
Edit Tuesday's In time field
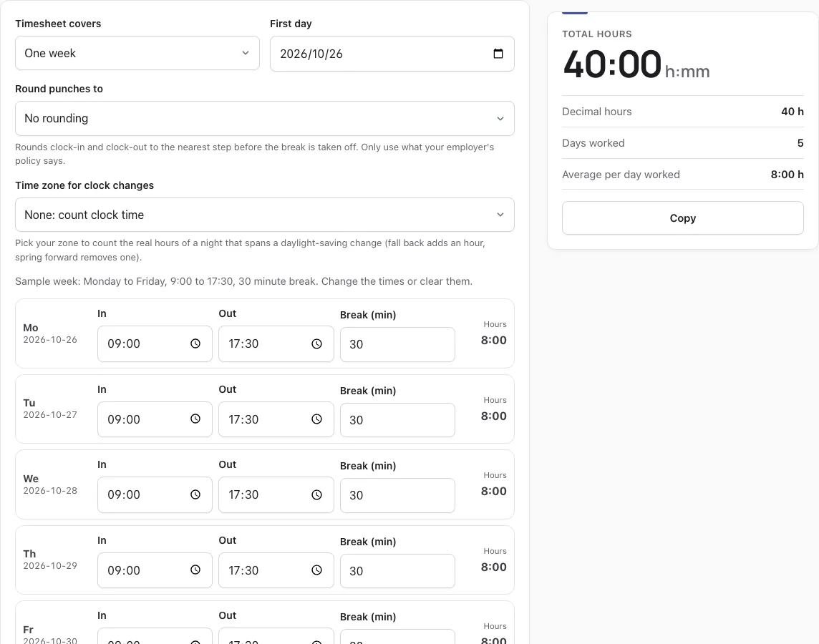point(155,419)
